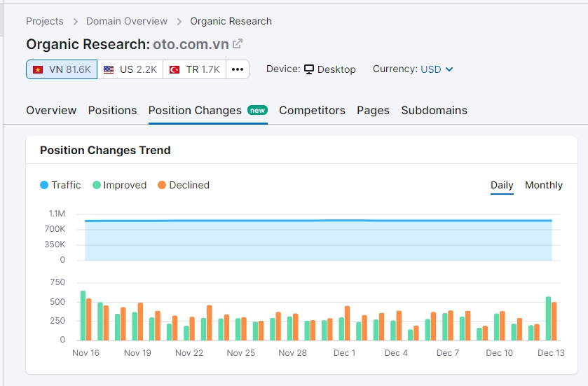The height and width of the screenshot is (386, 588).
Task: Select the US flag 2.2K database
Action: pos(130,69)
